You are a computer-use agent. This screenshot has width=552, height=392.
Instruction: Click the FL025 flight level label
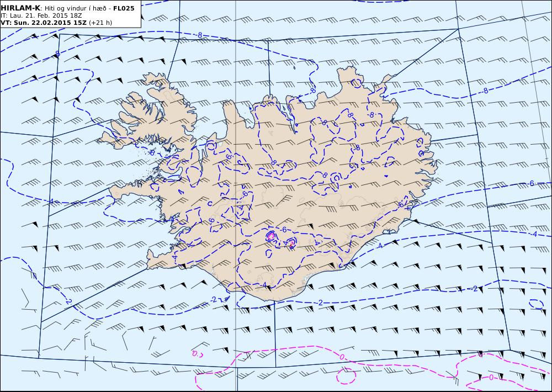point(124,8)
